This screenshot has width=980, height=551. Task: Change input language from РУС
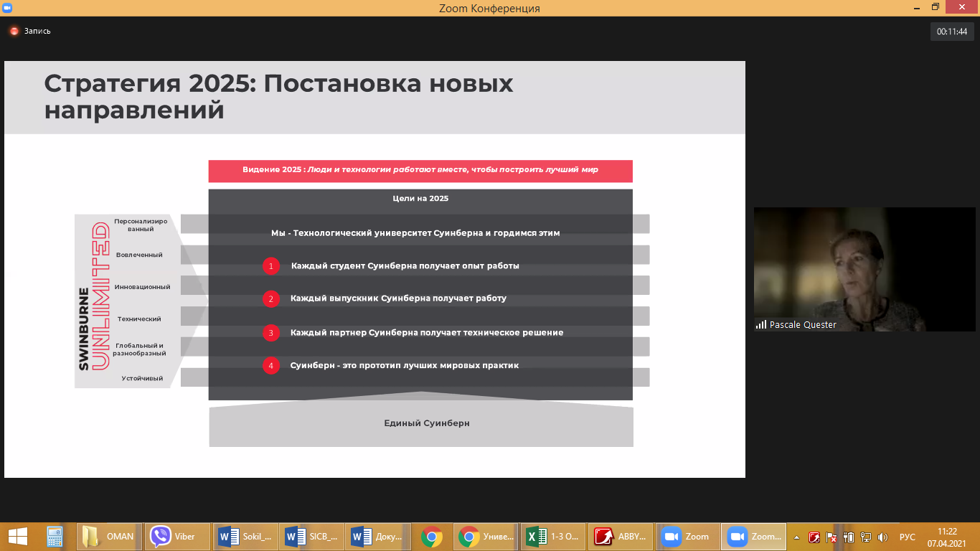(908, 537)
